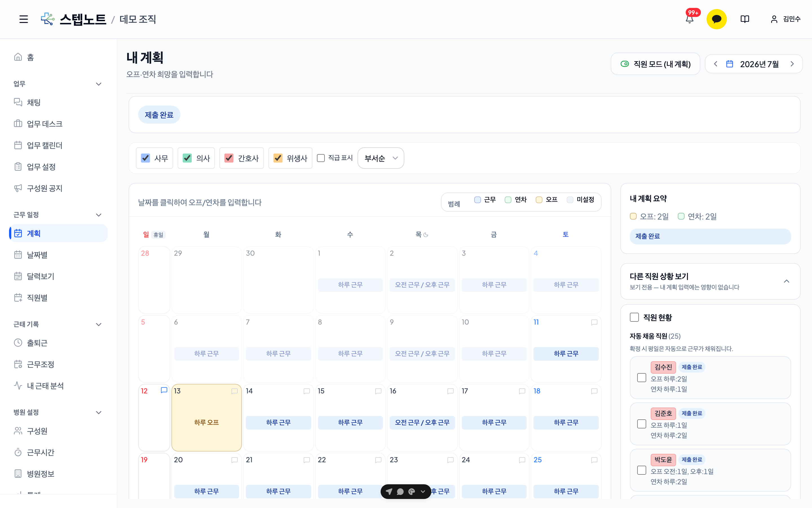The image size is (812, 508).
Task: Toggle the 의사 filter checkbox
Action: click(x=187, y=158)
